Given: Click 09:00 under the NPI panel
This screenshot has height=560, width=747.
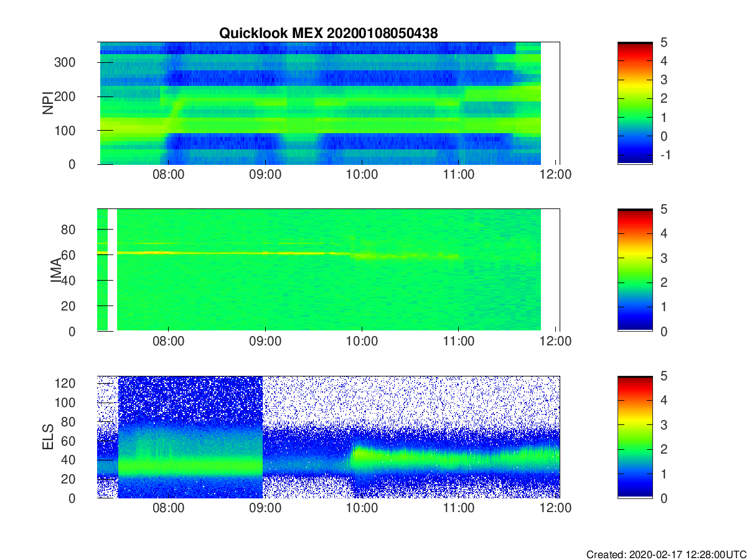Looking at the screenshot, I should (x=265, y=175).
